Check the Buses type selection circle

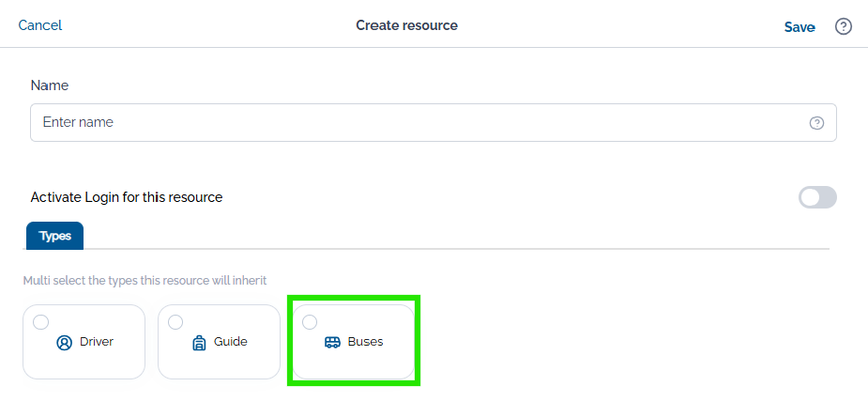coord(310,322)
